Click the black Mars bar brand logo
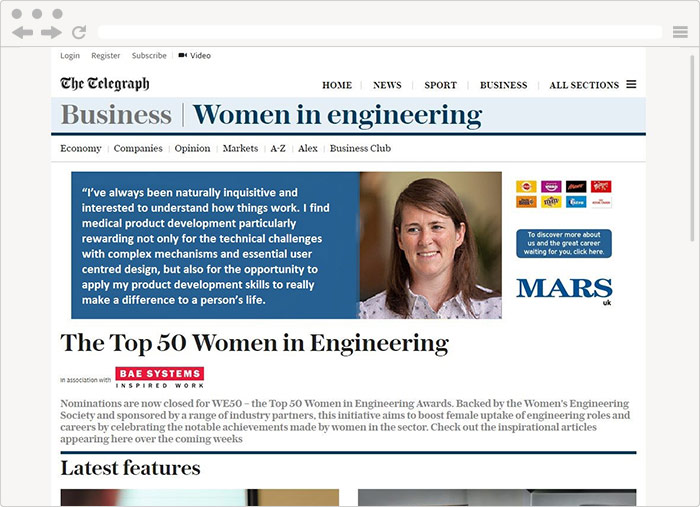Screen dimensions: 700x507 tap(576, 186)
